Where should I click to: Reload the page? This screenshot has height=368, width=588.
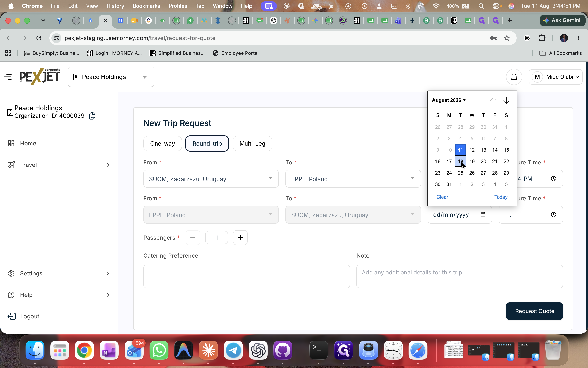[x=39, y=38]
